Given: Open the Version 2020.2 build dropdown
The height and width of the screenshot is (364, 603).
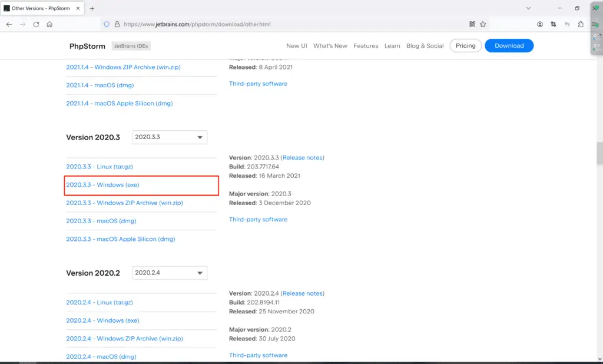Looking at the screenshot, I should tap(170, 273).
